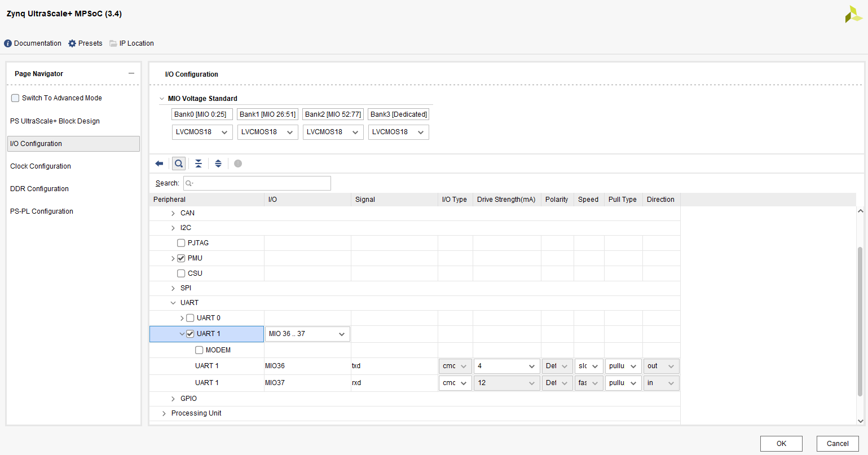Screen dimensions: 868x455
Task: Open MIO36 direction dropdown showing out
Action: click(661, 366)
